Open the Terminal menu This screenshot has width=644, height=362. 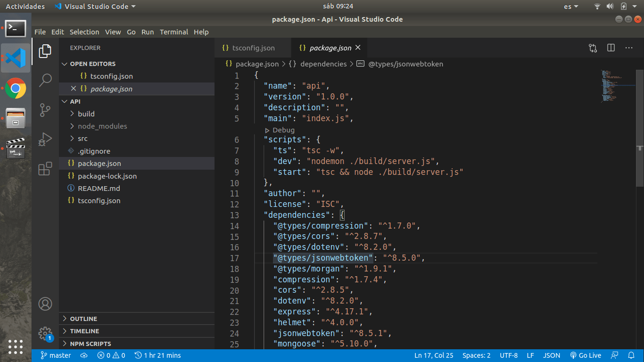173,32
